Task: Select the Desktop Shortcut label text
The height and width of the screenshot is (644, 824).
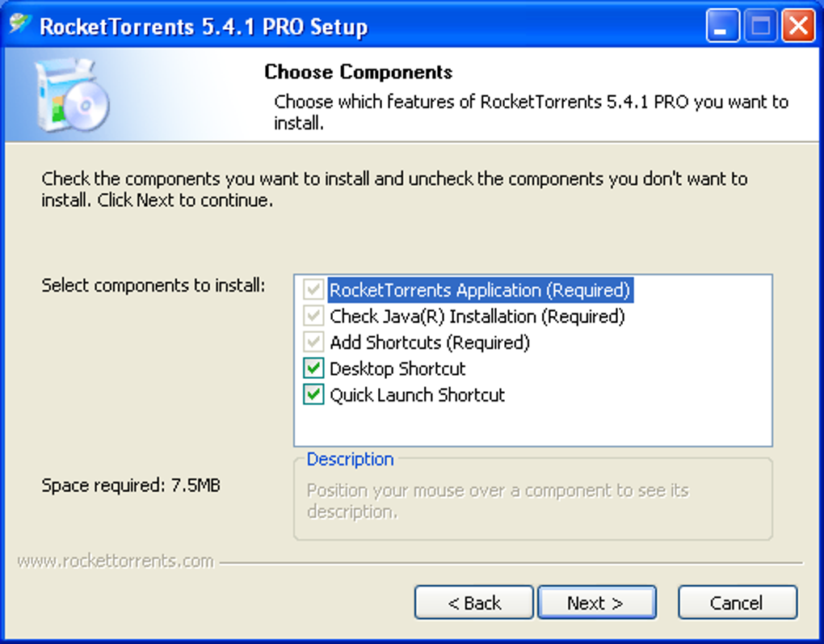Action: [x=397, y=369]
